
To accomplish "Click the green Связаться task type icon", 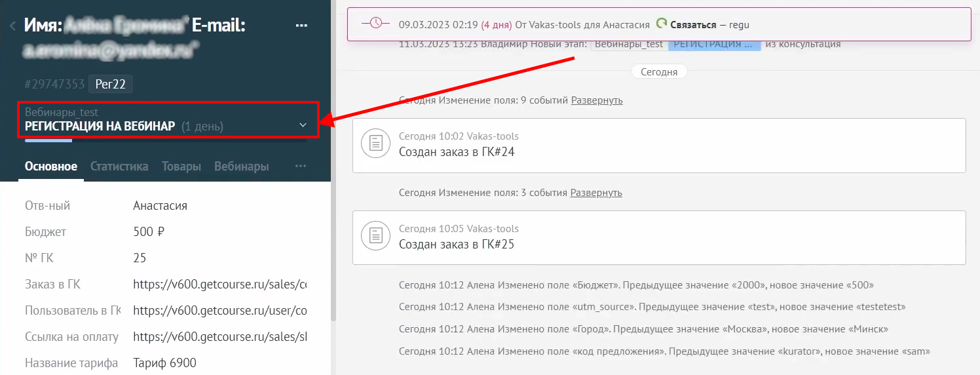I will pyautogui.click(x=662, y=24).
